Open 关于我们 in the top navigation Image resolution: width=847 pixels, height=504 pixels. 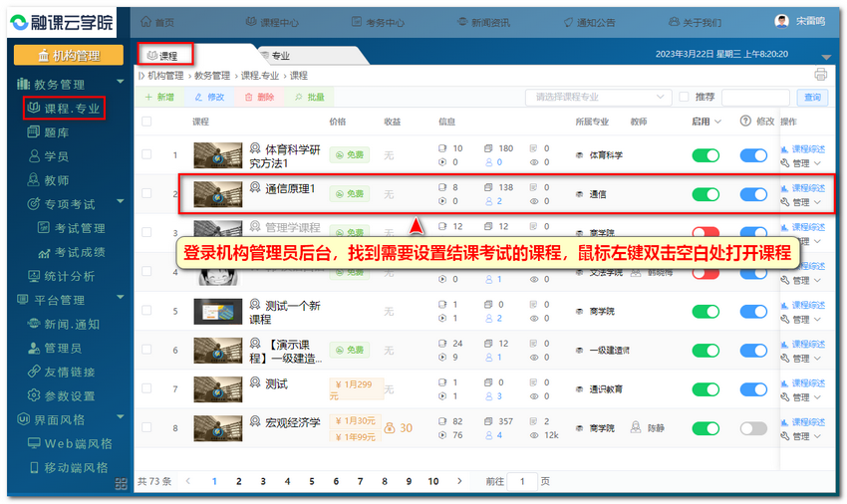click(x=695, y=22)
